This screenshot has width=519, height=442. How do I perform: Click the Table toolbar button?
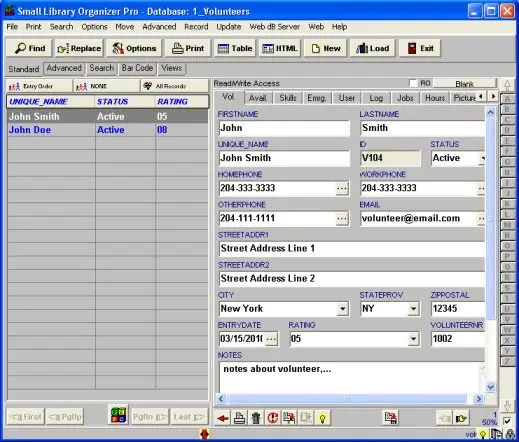click(235, 48)
